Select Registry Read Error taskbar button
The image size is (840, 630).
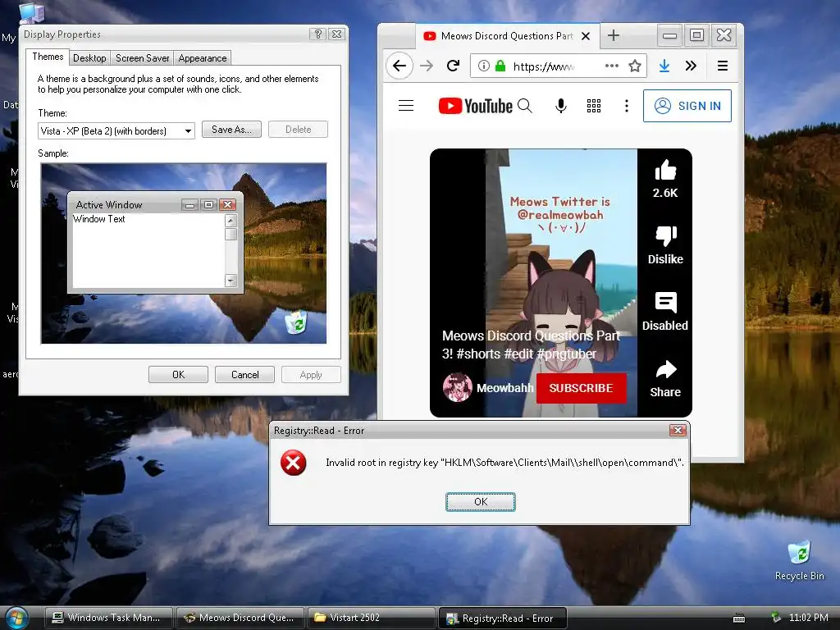503,619
